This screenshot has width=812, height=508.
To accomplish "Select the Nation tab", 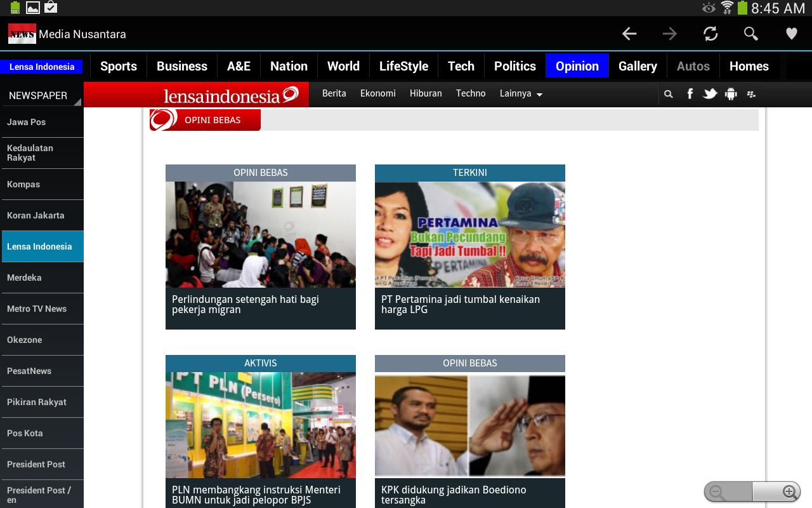I will click(289, 66).
